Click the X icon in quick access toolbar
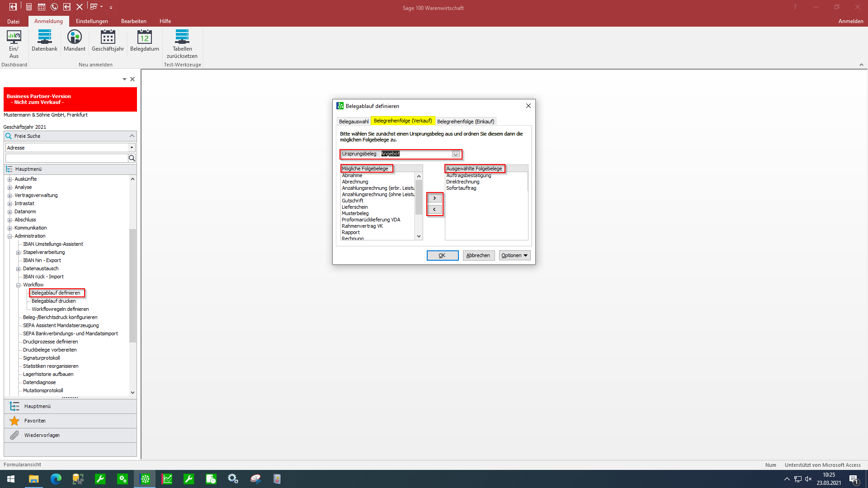 80,7
